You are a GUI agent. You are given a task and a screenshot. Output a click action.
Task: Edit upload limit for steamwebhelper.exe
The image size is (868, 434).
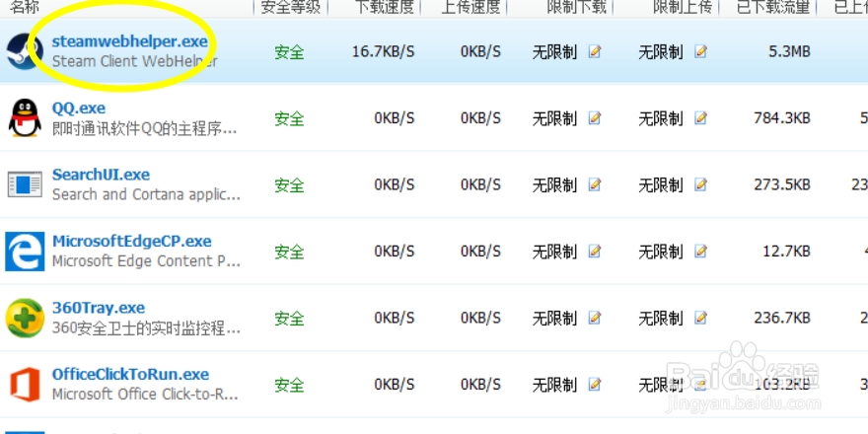point(701,51)
